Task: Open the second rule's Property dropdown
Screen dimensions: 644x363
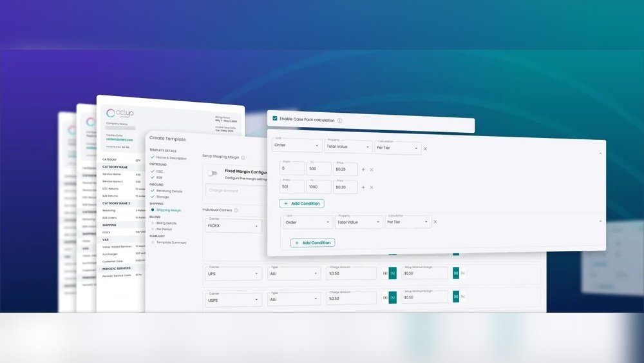Action: pos(359,222)
